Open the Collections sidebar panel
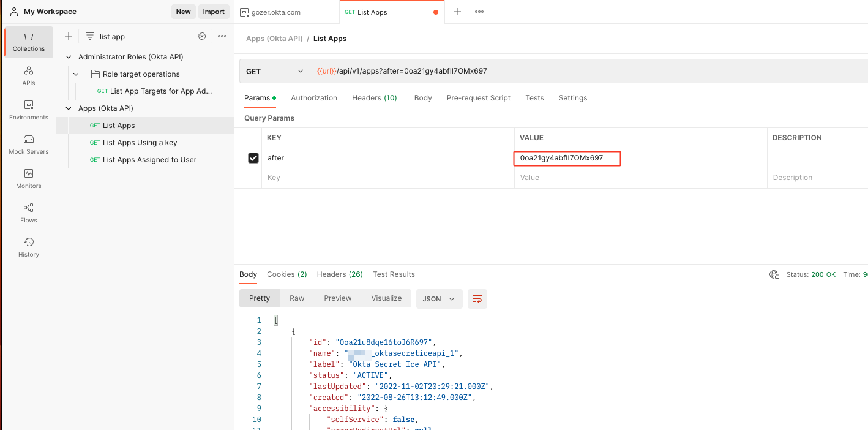This screenshot has height=430, width=868. point(29,42)
